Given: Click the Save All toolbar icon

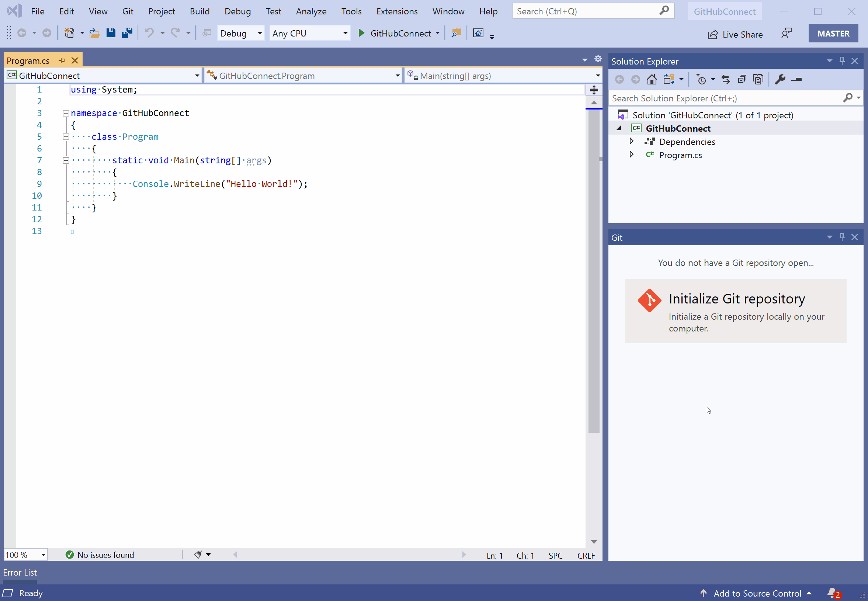Looking at the screenshot, I should pyautogui.click(x=127, y=33).
